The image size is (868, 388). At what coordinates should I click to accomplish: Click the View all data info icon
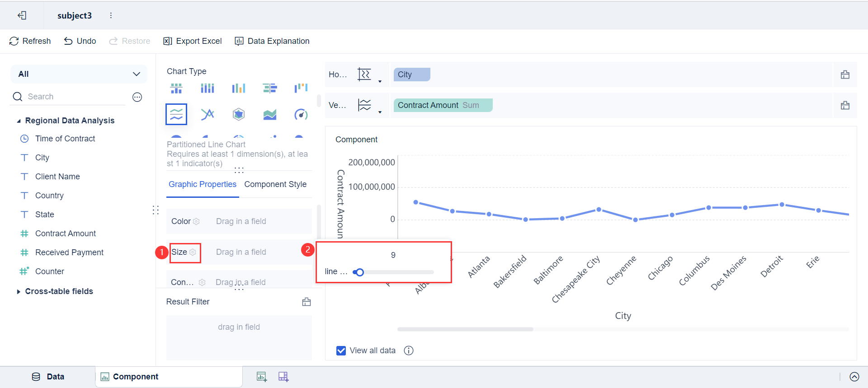(409, 351)
